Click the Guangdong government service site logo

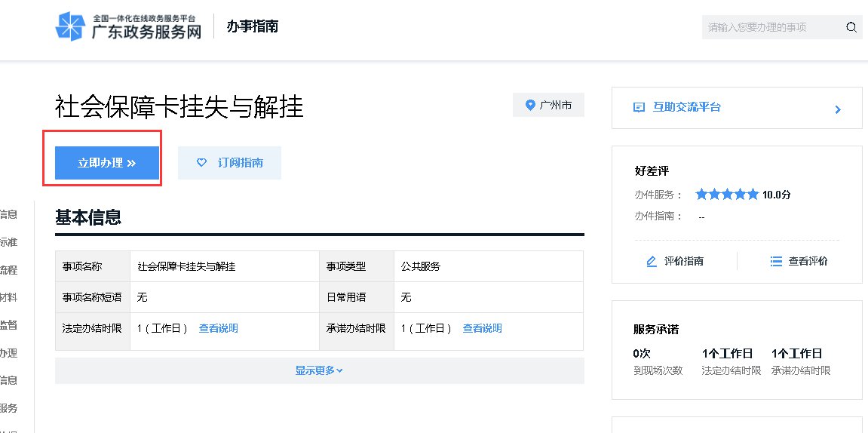[x=128, y=26]
